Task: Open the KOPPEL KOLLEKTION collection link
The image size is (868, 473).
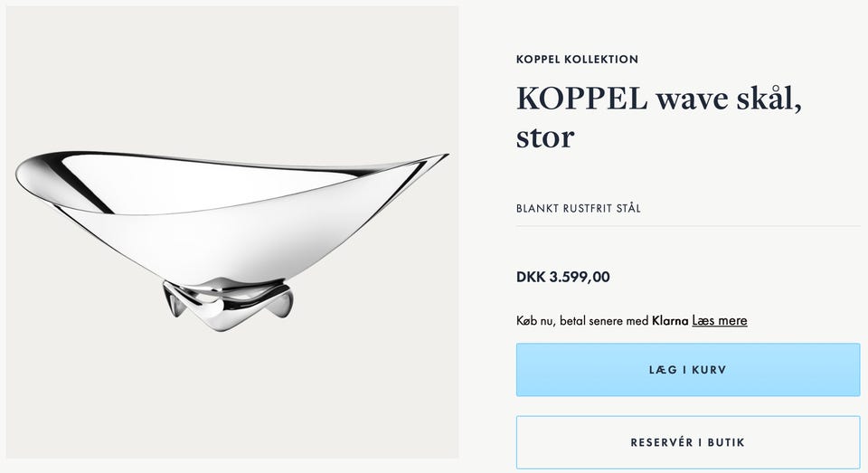Action: click(x=577, y=60)
